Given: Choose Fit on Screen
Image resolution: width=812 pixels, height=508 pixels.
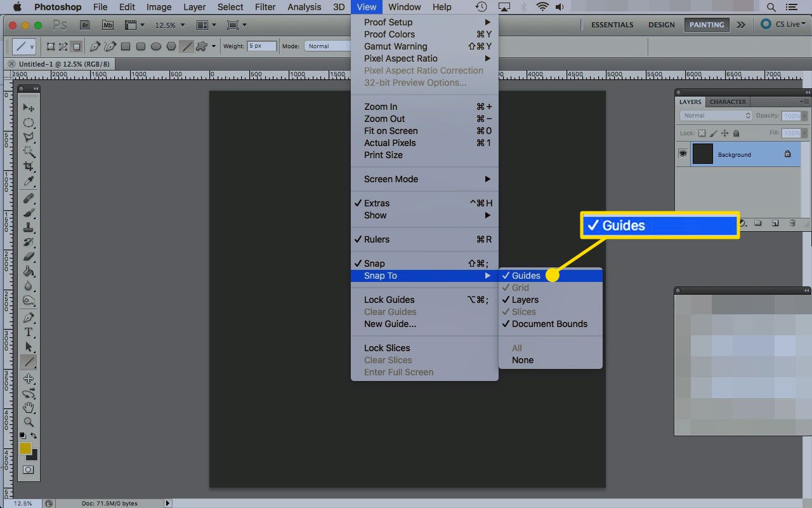Looking at the screenshot, I should pos(424,131).
